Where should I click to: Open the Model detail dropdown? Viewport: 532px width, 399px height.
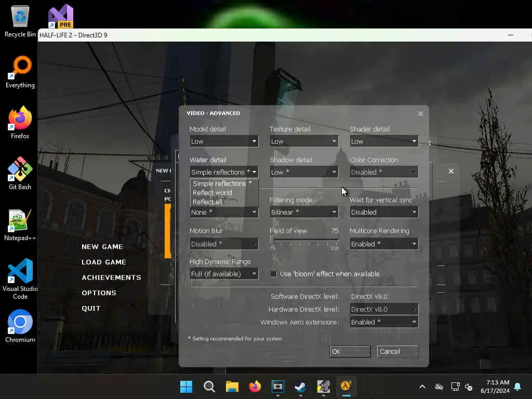click(x=224, y=141)
